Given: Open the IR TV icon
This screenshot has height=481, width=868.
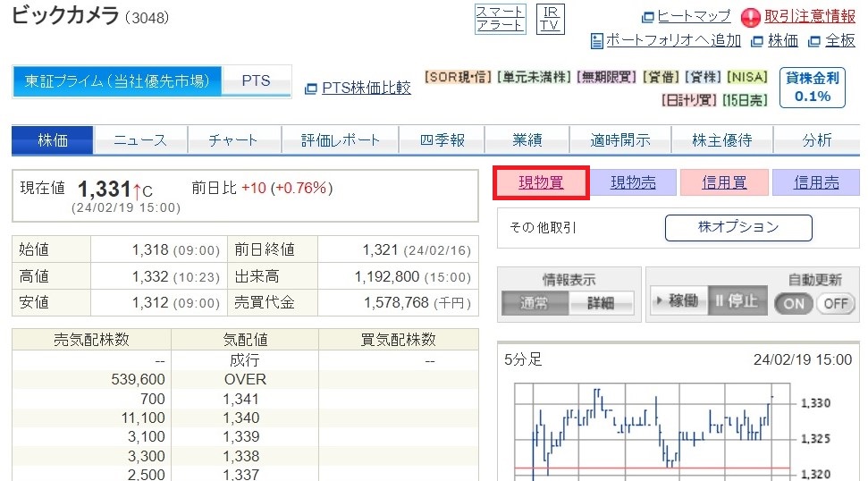Looking at the screenshot, I should tap(551, 19).
